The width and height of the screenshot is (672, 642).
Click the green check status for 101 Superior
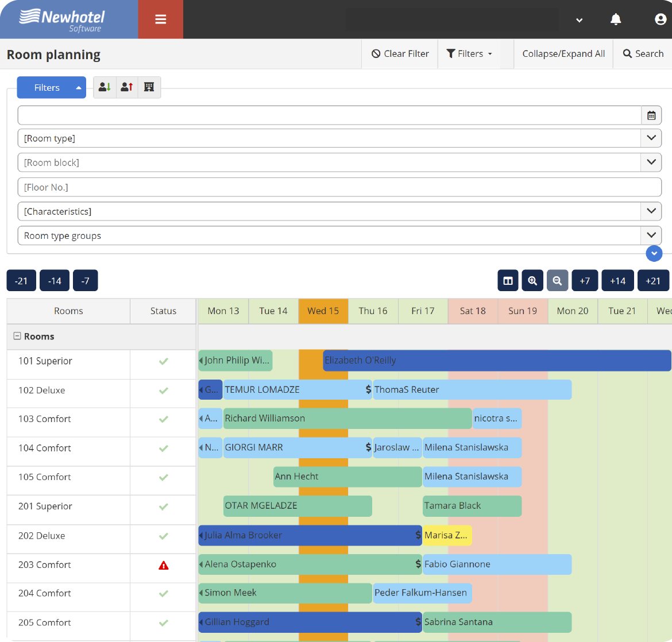[163, 361]
